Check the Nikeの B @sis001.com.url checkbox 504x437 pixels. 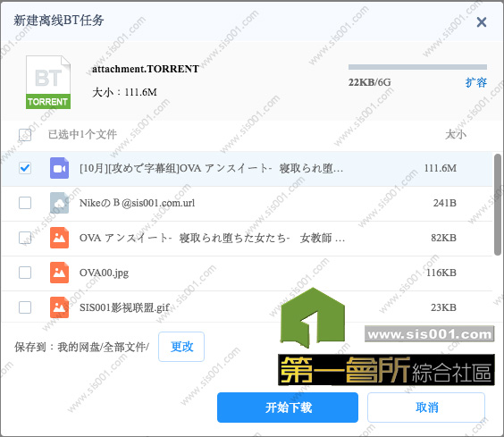click(25, 203)
